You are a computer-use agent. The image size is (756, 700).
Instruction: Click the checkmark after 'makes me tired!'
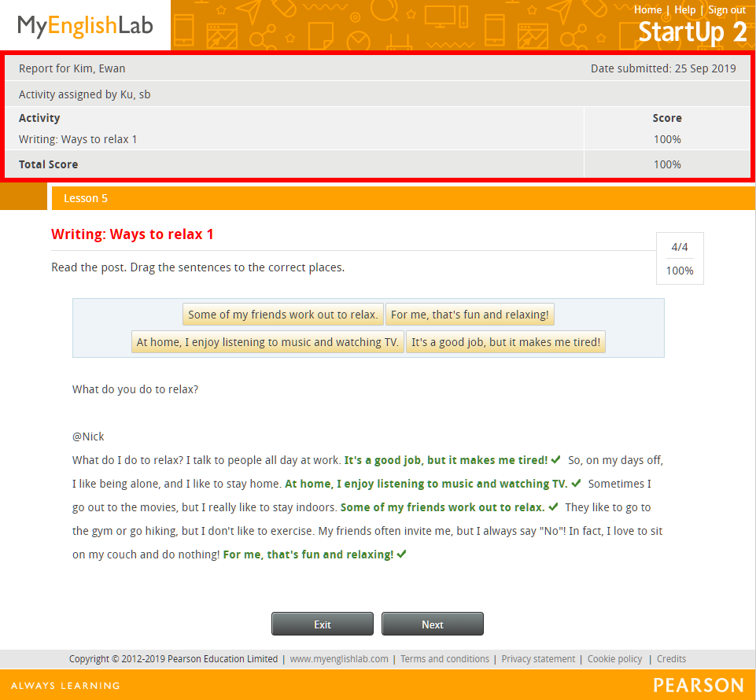(555, 459)
